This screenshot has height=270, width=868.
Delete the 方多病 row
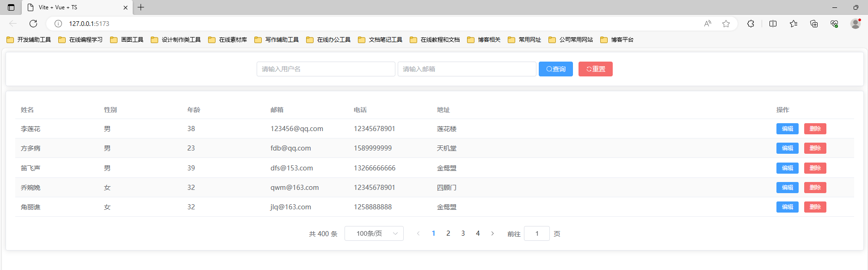tap(815, 148)
